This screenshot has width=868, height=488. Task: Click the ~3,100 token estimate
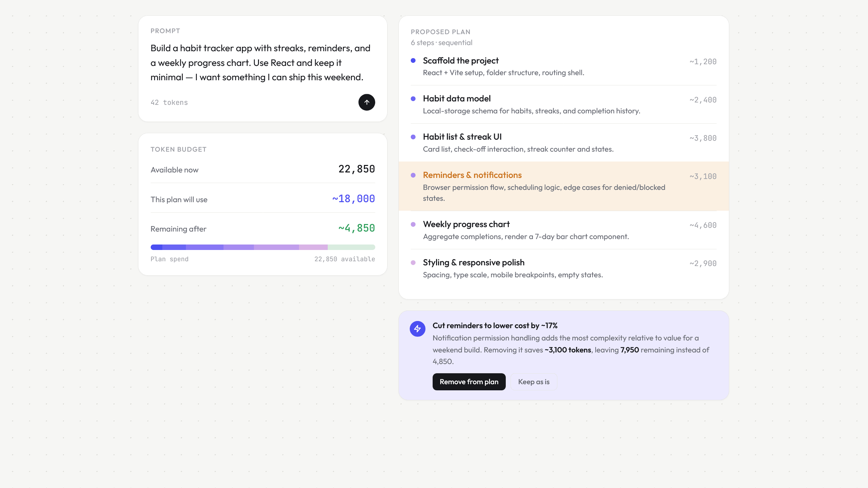click(x=703, y=177)
